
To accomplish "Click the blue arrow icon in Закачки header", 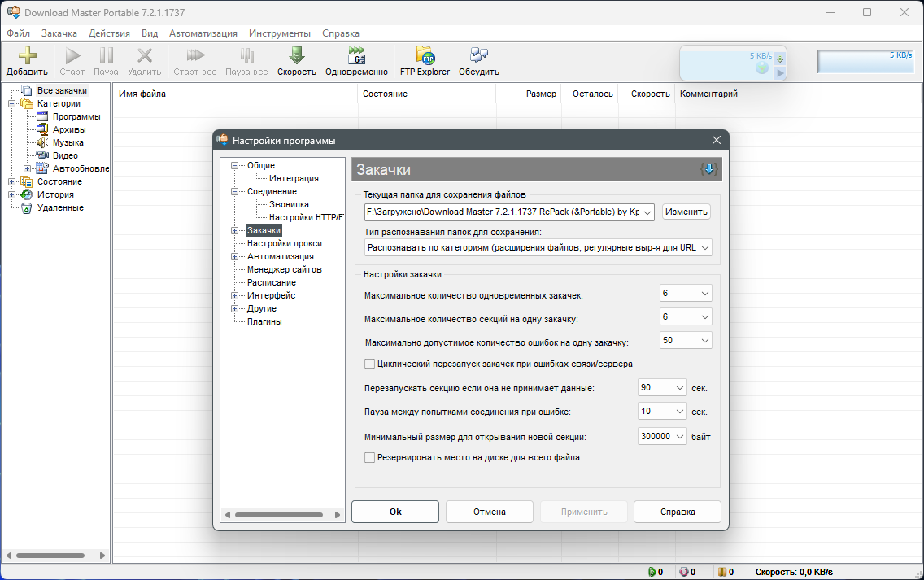I will coord(709,169).
